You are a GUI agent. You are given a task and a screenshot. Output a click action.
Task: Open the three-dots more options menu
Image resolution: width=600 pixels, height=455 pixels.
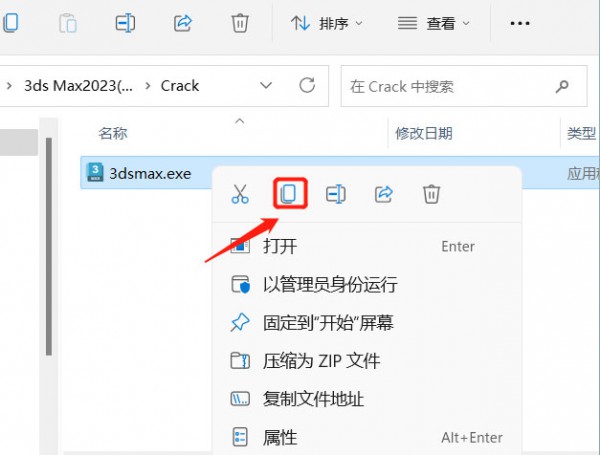coord(520,24)
